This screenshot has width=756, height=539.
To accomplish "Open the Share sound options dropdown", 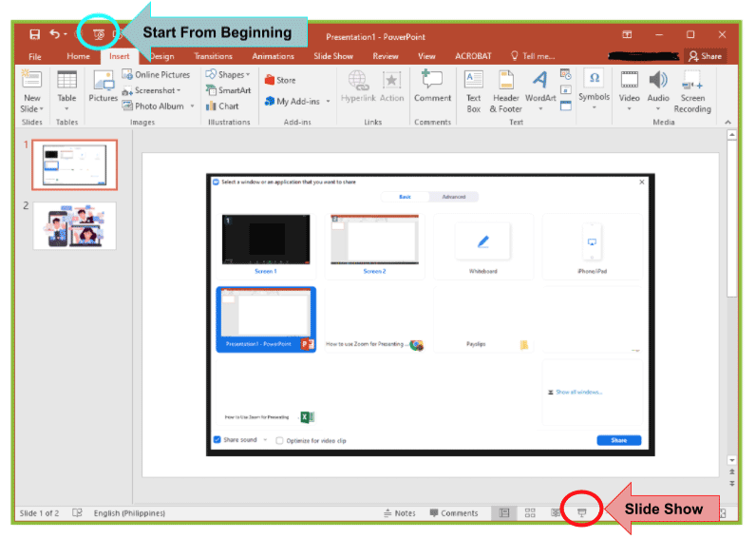I will (x=265, y=439).
